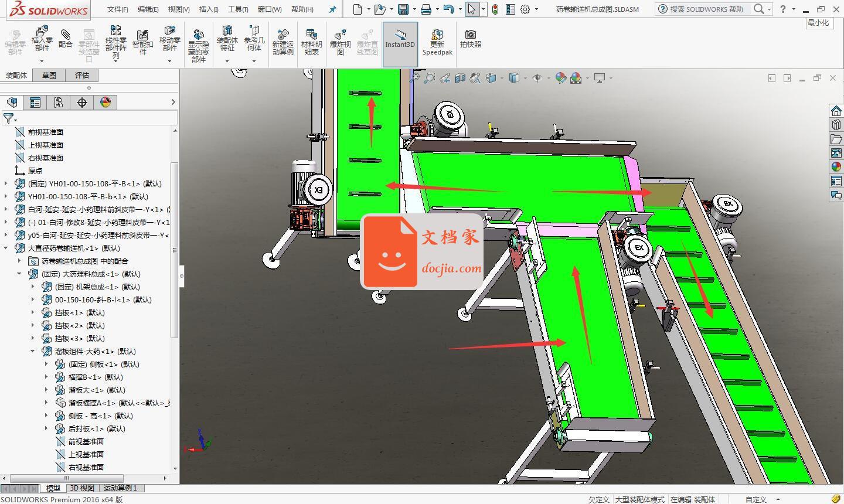
Task: Open 线性零部件阵列 linear component pattern
Action: click(115, 41)
